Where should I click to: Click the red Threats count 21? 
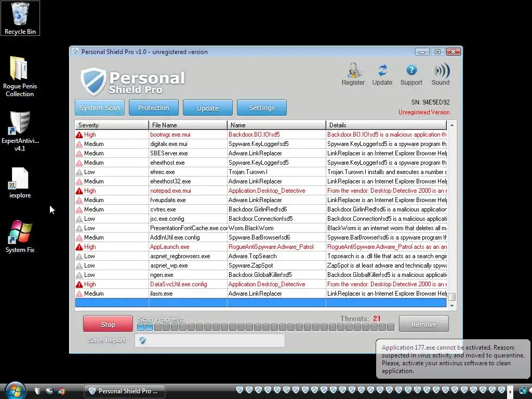tap(377, 318)
